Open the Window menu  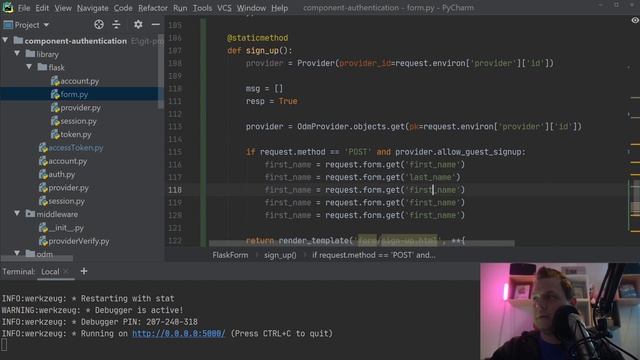point(251,8)
